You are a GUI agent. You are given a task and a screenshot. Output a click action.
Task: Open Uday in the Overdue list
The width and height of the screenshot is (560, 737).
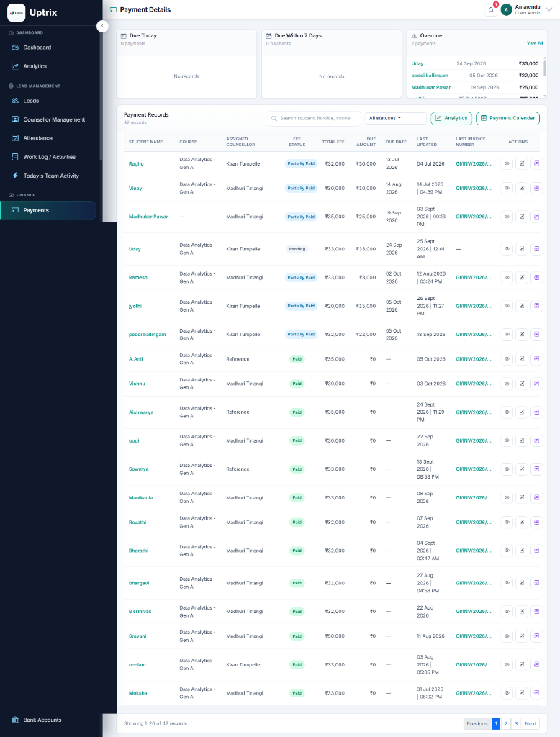(x=417, y=63)
